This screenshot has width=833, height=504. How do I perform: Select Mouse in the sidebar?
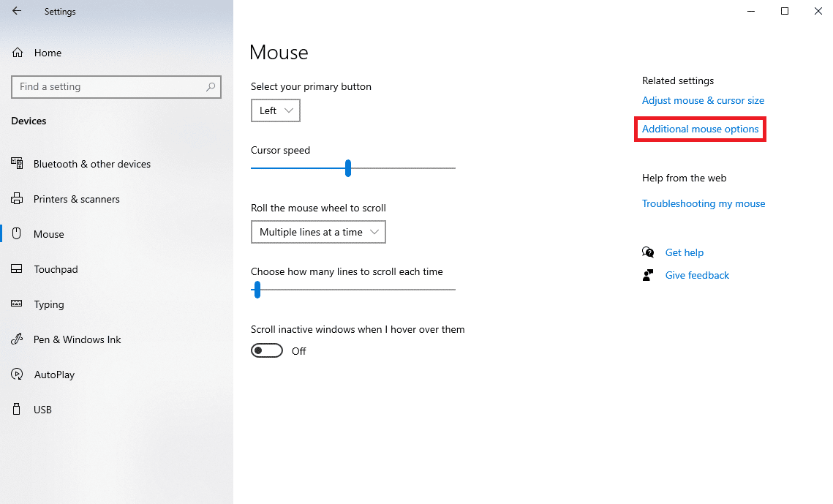pos(49,234)
